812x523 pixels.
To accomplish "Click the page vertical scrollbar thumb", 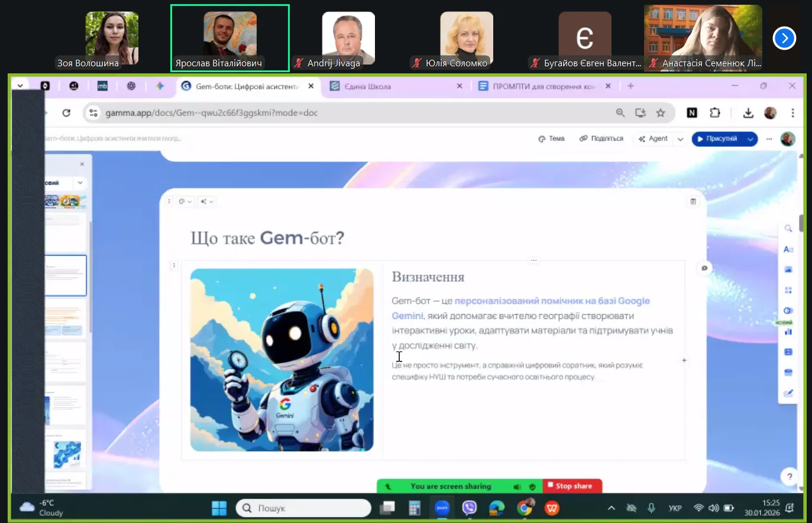I will pyautogui.click(x=801, y=223).
